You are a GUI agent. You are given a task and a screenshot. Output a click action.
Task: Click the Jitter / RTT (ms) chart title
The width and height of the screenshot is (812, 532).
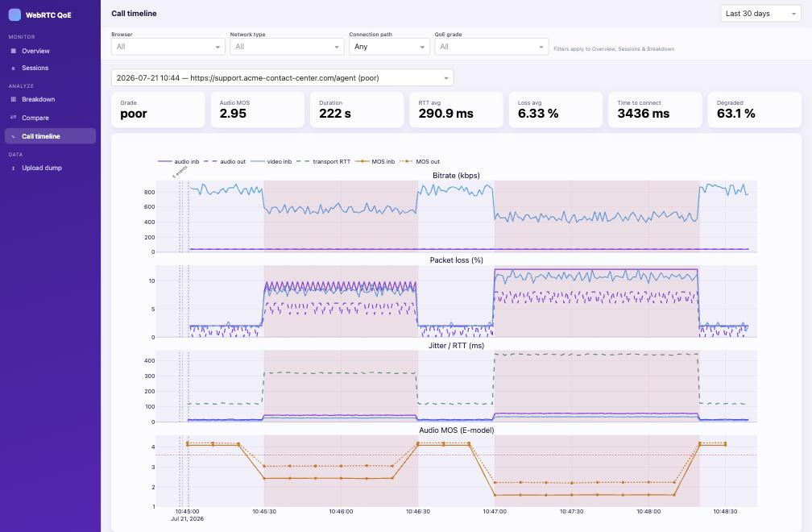click(x=456, y=346)
